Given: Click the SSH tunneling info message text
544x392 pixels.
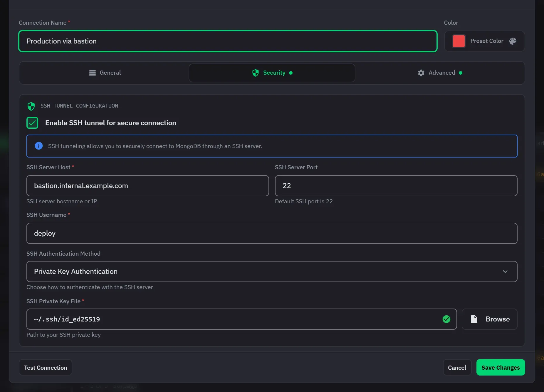Looking at the screenshot, I should tap(155, 146).
